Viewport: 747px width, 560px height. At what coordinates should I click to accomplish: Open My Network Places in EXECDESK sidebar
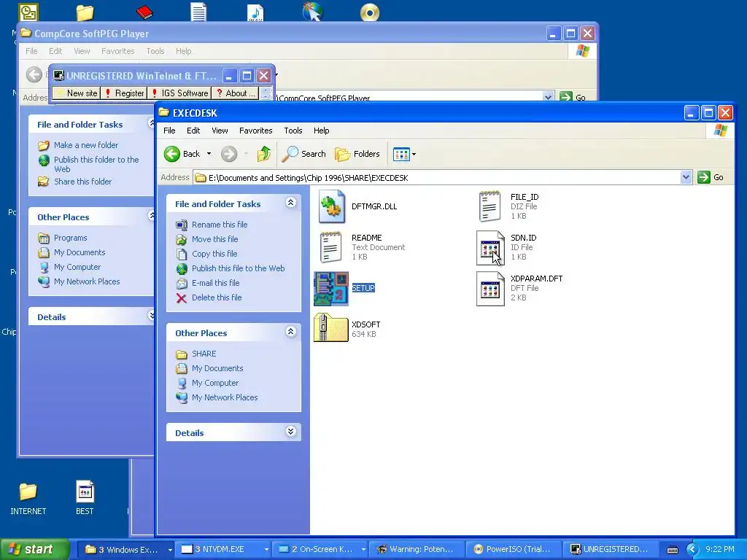[x=225, y=397]
